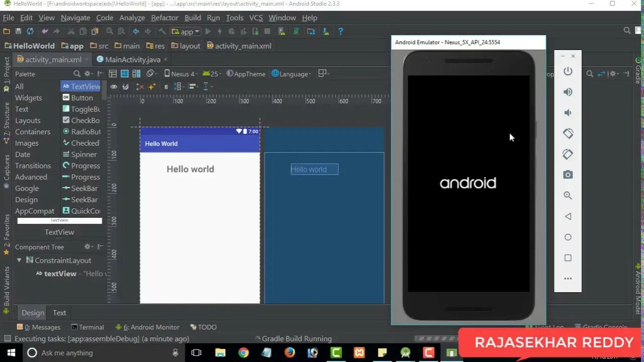Select Design plus Blueprint view icon
The width and height of the screenshot is (644, 362).
(x=136, y=74)
